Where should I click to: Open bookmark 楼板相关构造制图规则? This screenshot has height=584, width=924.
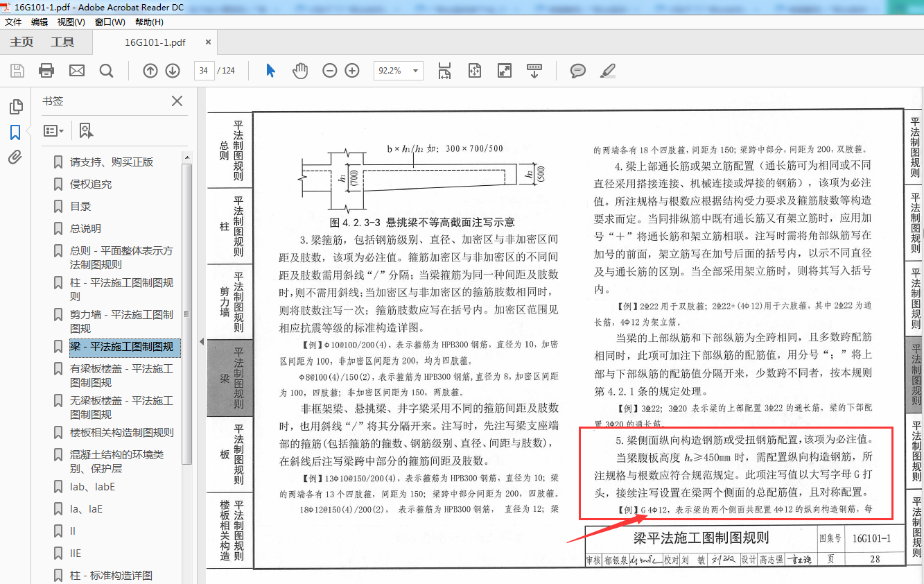pyautogui.click(x=122, y=433)
